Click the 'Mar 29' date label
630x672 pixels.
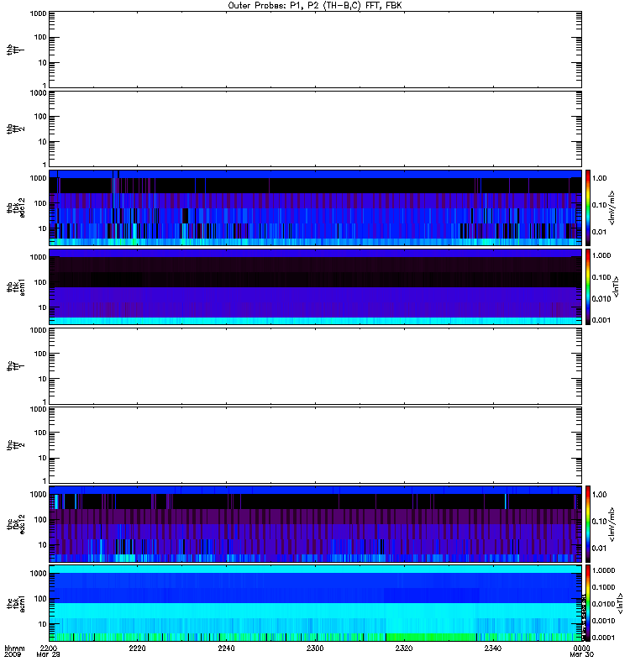[49, 655]
